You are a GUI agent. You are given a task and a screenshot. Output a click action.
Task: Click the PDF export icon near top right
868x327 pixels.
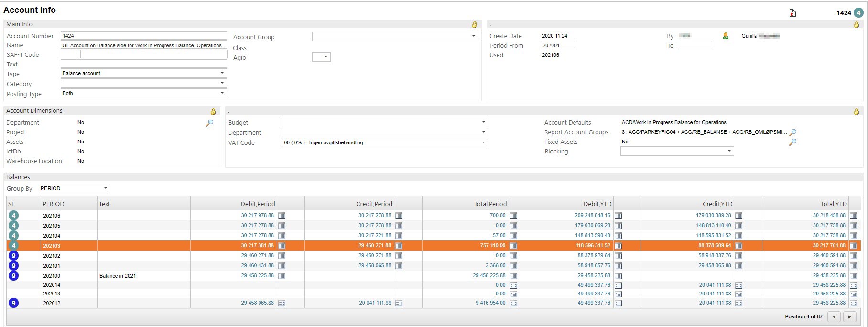(792, 13)
